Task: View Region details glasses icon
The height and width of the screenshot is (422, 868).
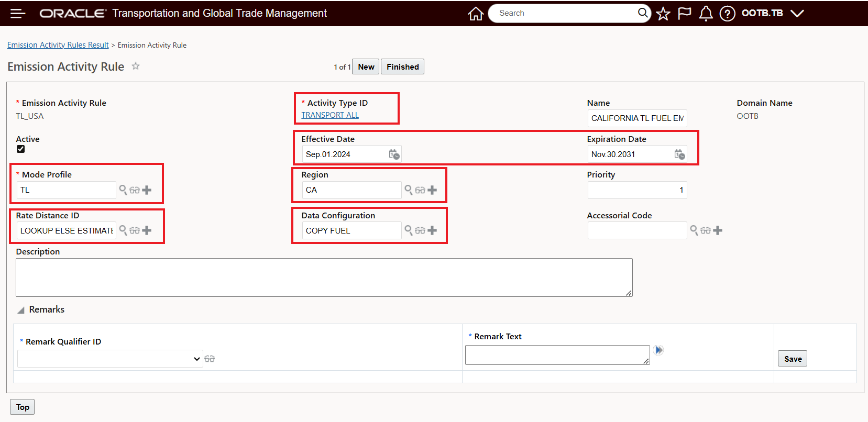Action: coord(420,190)
